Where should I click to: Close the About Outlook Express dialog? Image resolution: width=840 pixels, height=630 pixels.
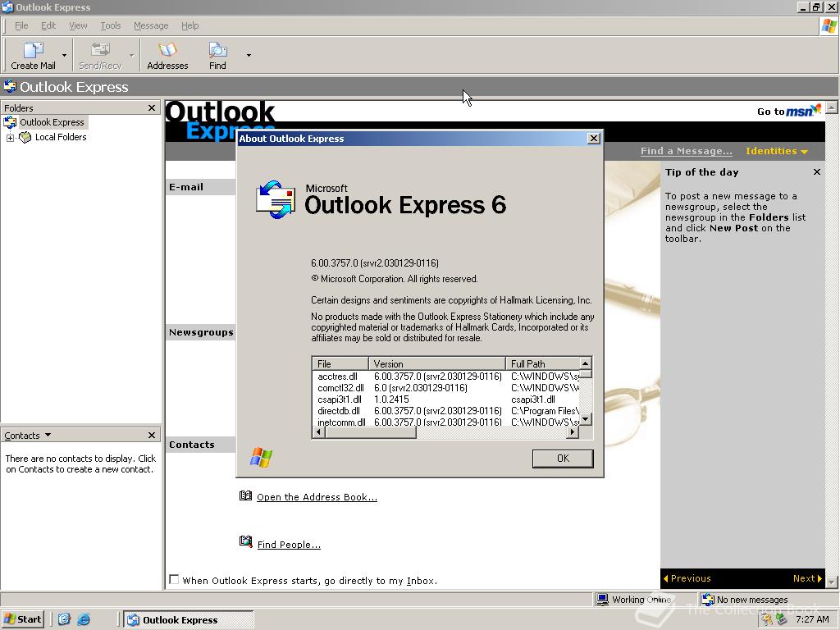point(594,138)
